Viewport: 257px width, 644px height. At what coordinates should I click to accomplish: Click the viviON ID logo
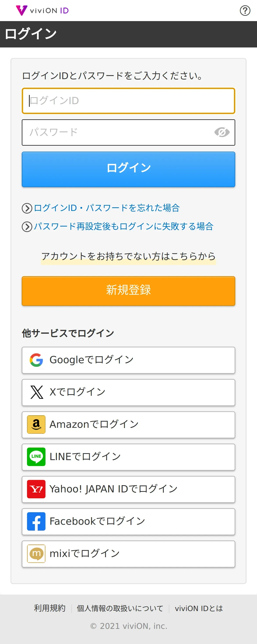click(x=42, y=11)
